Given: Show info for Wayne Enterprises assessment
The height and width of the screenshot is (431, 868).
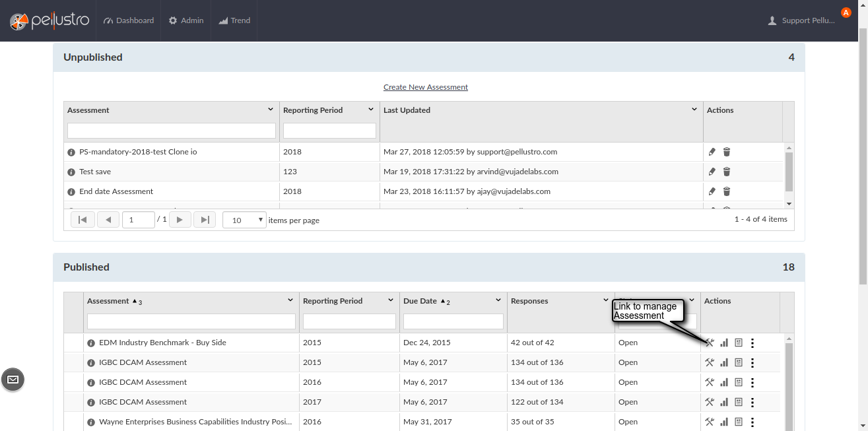Looking at the screenshot, I should point(91,422).
